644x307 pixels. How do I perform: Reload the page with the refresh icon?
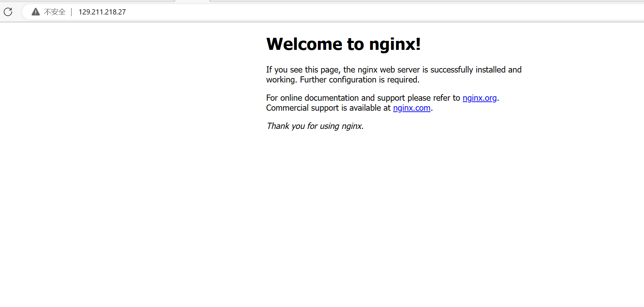tap(8, 12)
